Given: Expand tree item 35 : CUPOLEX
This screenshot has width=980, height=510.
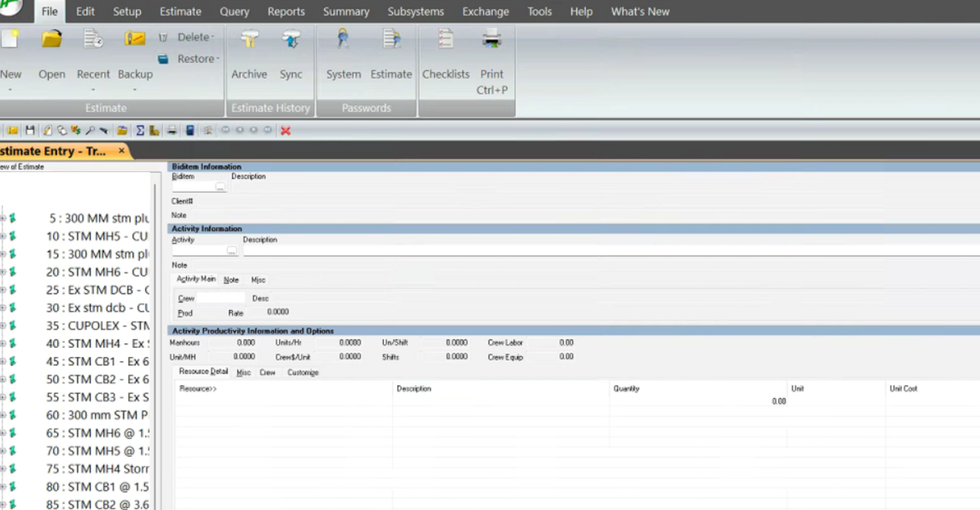Looking at the screenshot, I should [x=3, y=326].
